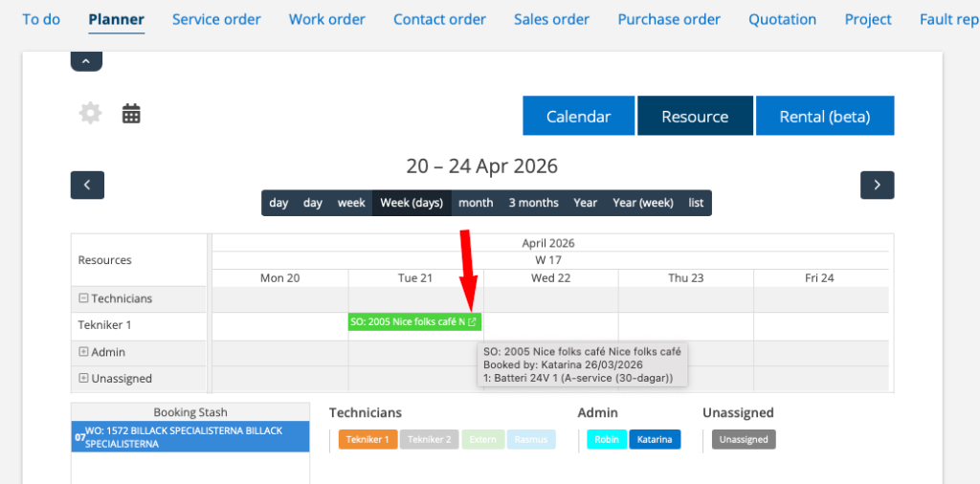Expand the Admin resource group

(x=83, y=352)
